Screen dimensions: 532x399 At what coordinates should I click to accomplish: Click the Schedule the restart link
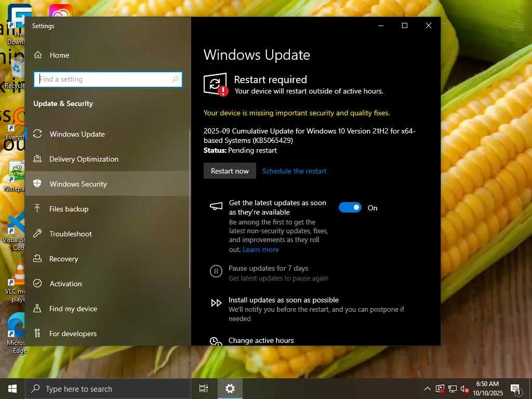pos(294,171)
